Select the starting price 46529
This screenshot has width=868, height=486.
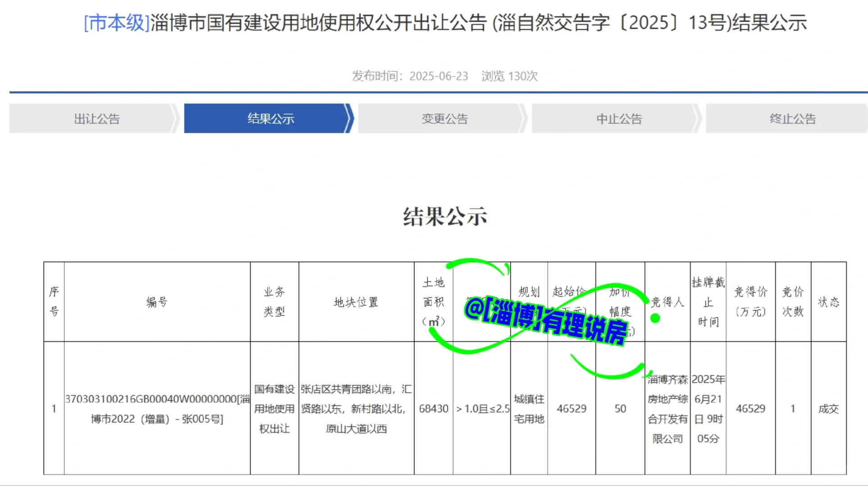(571, 409)
